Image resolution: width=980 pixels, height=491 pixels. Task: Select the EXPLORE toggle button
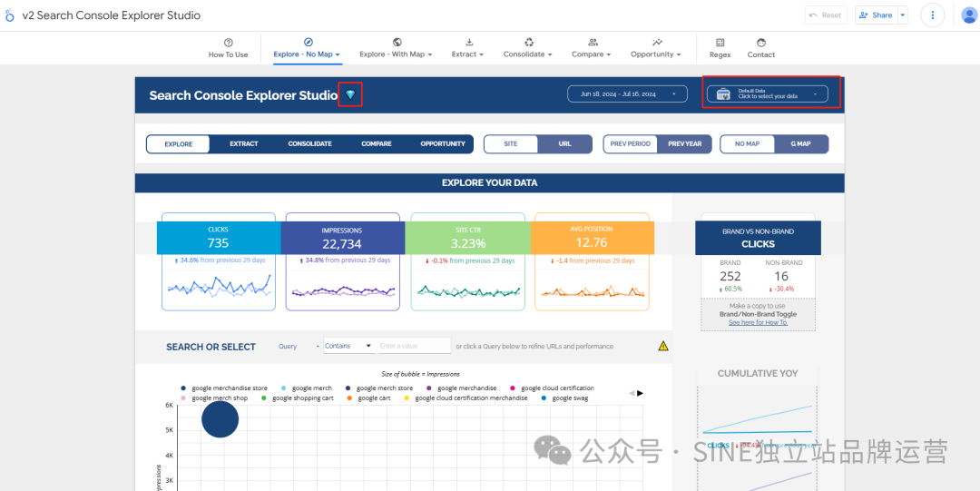tap(179, 144)
